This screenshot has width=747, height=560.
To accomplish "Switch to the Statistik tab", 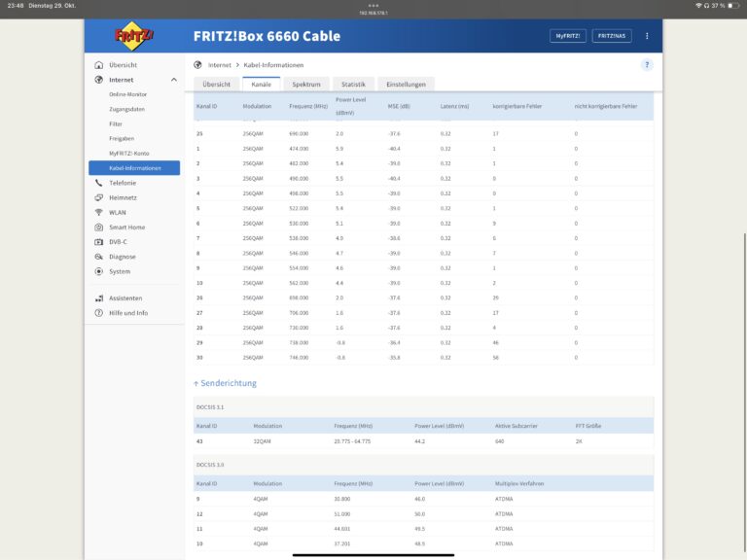I will coord(353,85).
